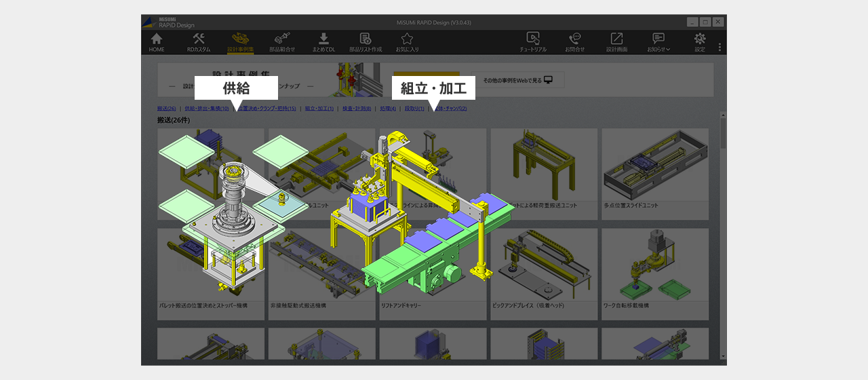Click the scrollbar down arrow

723,356
